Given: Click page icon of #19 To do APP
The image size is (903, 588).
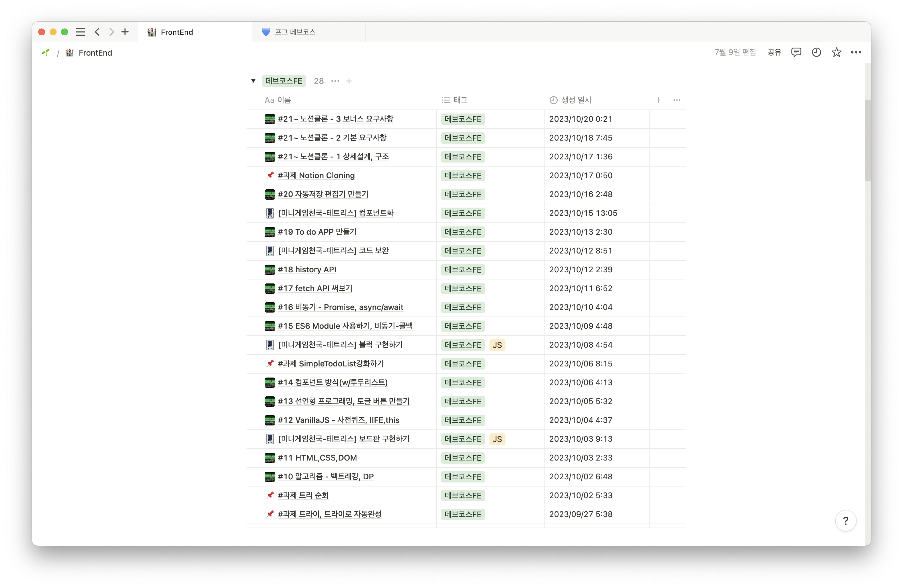Looking at the screenshot, I should pos(270,232).
